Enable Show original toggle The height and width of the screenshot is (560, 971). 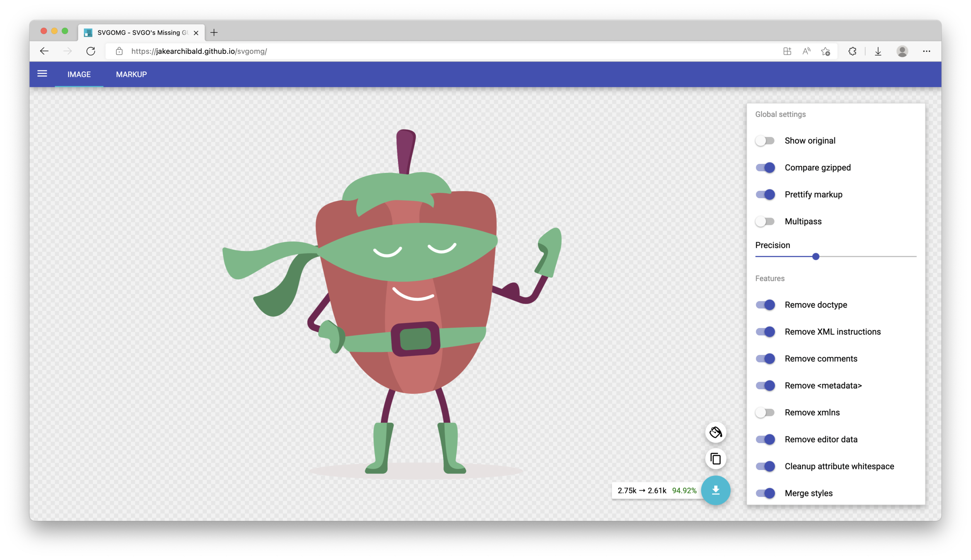coord(765,141)
